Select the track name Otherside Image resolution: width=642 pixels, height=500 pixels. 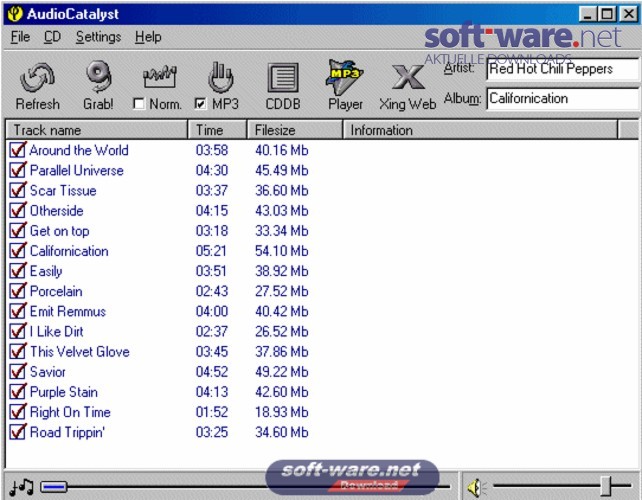57,210
